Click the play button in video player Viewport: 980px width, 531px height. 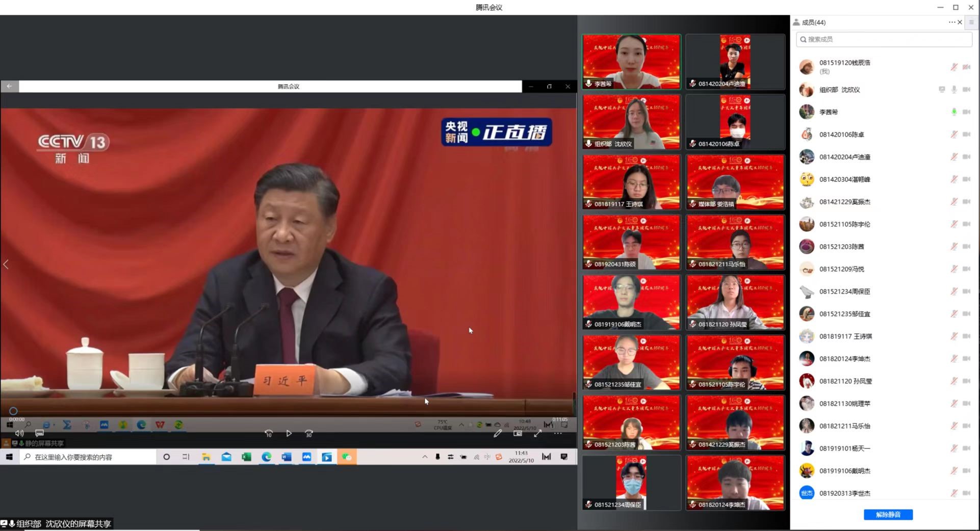click(289, 433)
